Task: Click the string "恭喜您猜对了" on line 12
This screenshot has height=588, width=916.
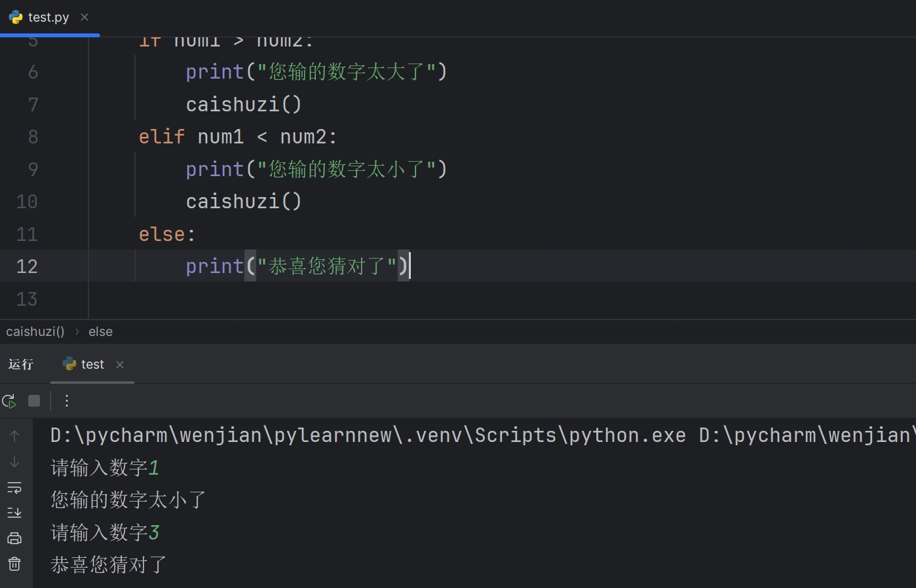Action: (x=327, y=266)
